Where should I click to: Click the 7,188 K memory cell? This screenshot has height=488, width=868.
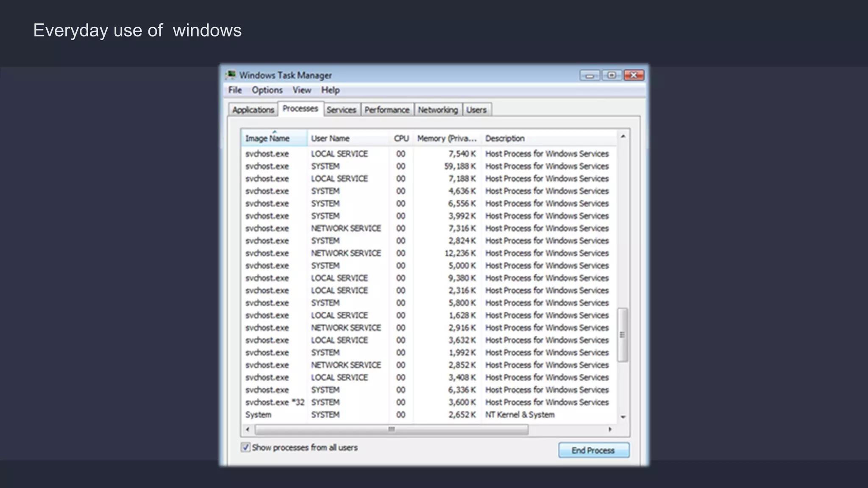(x=462, y=179)
